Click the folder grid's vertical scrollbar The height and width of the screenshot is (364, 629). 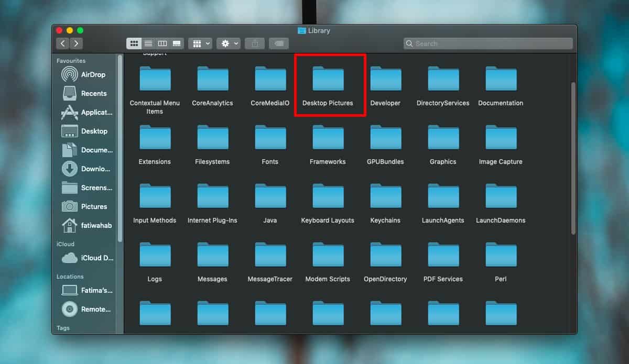(573, 158)
